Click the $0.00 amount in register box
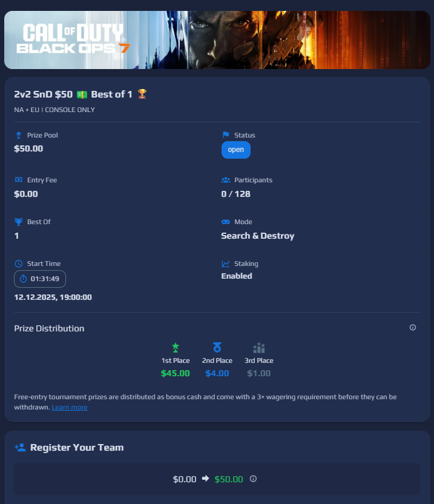 coord(185,479)
